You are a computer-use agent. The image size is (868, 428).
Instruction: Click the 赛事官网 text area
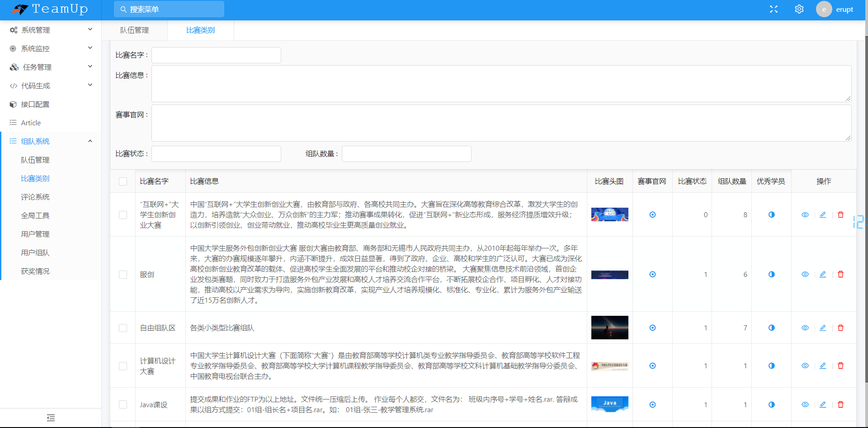[x=501, y=123]
